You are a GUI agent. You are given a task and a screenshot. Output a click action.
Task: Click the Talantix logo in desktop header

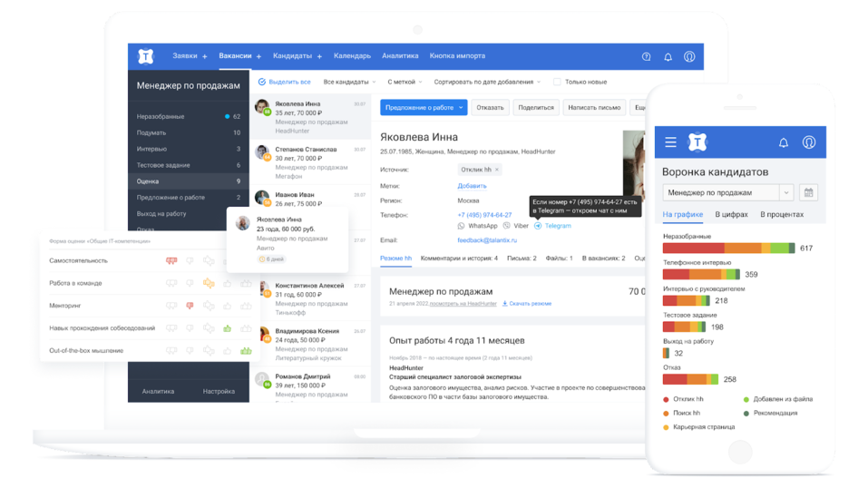pos(145,56)
